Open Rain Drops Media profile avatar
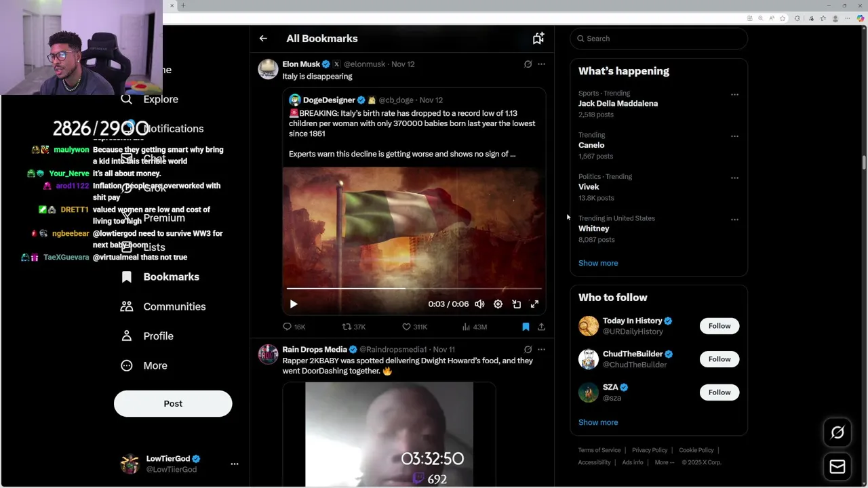868x488 pixels. pos(268,354)
